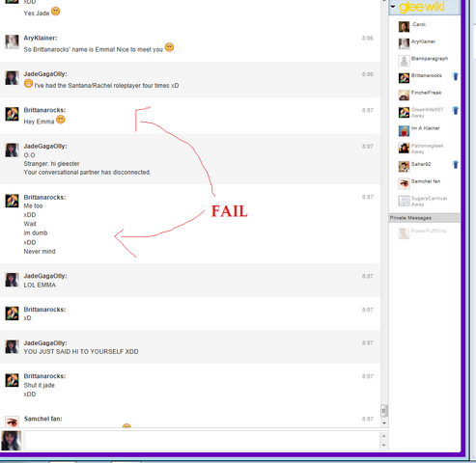Image resolution: width=476 pixels, height=463 pixels.
Task: Click PowerPuffGirls avatar in Private Messages
Action: point(404,233)
